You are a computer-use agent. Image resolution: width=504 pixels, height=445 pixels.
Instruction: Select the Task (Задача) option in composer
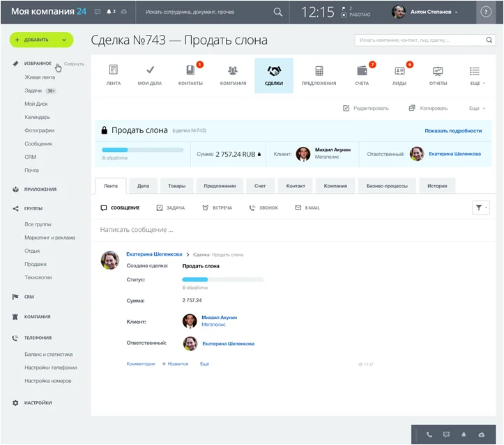pyautogui.click(x=171, y=208)
